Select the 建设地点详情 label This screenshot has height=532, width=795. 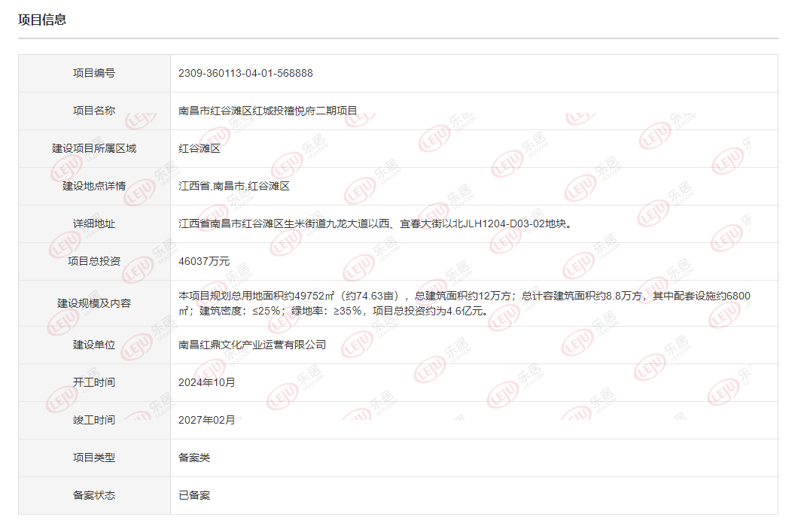[94, 186]
